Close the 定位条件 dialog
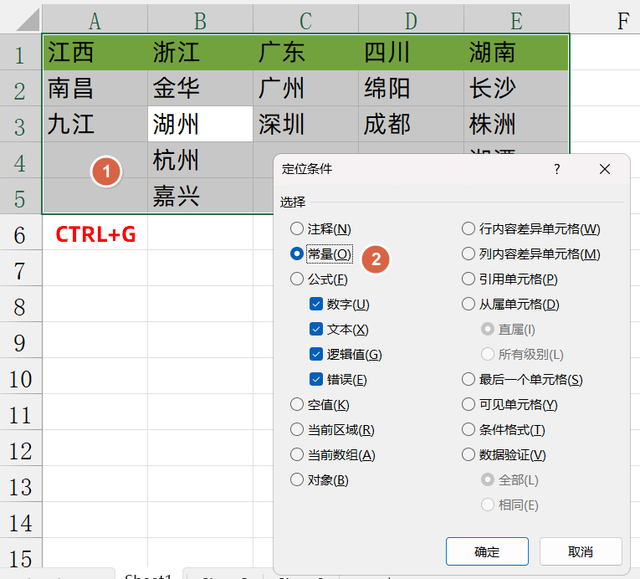 pyautogui.click(x=604, y=169)
